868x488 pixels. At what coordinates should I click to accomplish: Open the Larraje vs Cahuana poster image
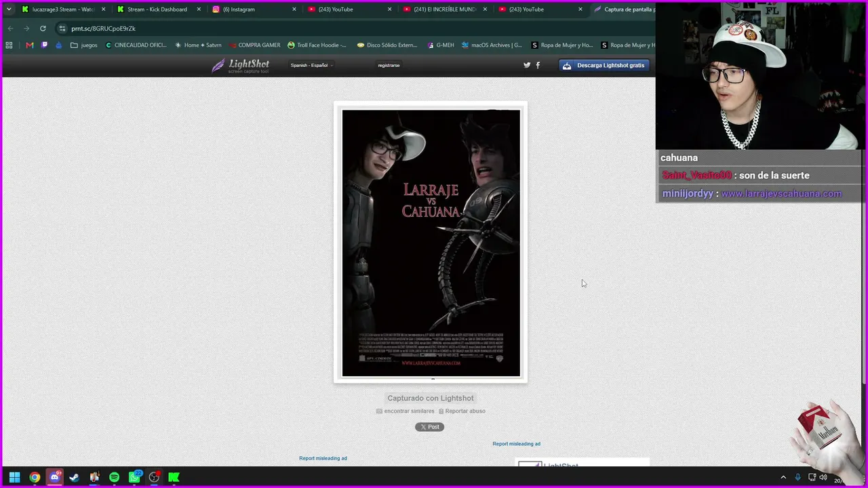point(431,243)
